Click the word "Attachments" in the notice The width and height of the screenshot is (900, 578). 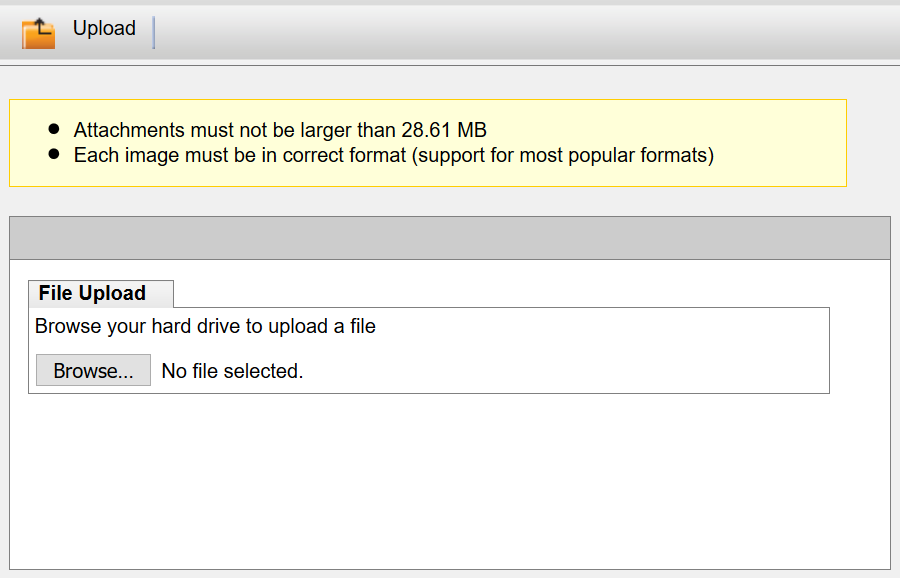click(x=129, y=130)
